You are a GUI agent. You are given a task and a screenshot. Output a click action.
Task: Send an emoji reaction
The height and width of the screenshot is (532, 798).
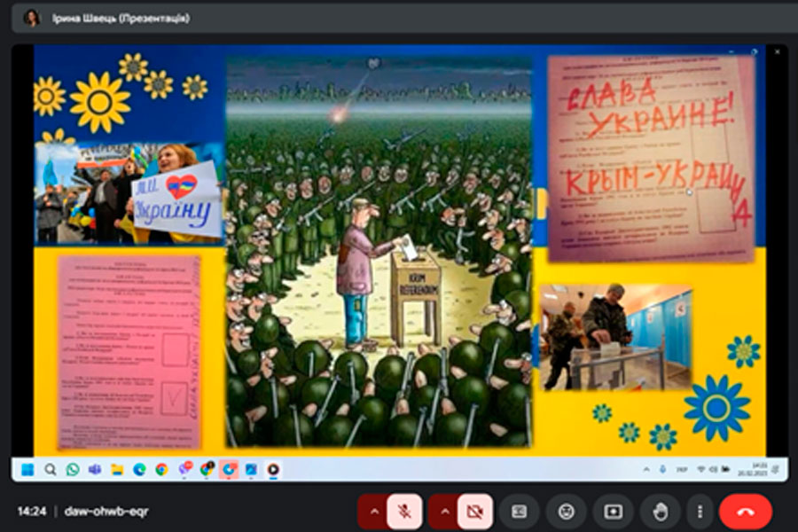(x=566, y=512)
